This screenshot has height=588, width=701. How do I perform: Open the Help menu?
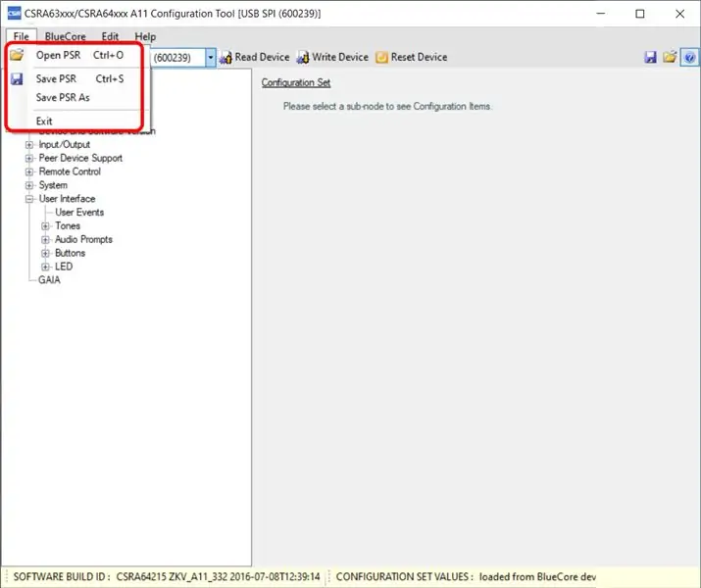coord(145,36)
